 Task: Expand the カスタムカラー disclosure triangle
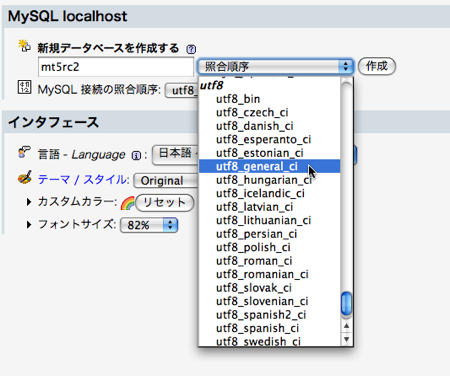[x=29, y=202]
